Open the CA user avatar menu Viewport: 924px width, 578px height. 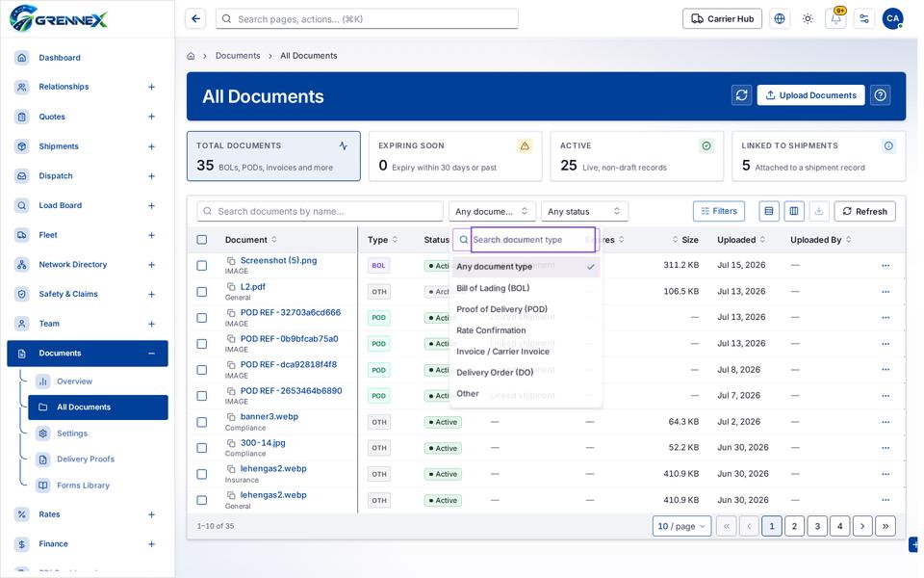(892, 19)
